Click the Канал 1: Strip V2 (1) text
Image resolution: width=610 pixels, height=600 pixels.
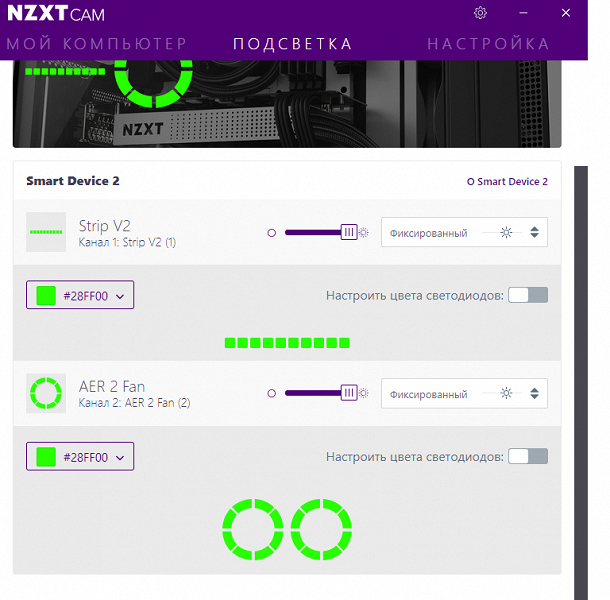127,242
